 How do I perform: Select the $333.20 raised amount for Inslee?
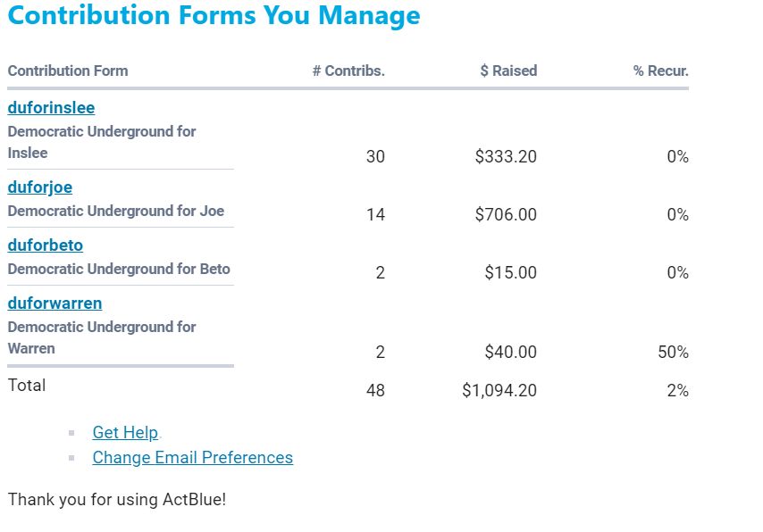[x=506, y=157]
